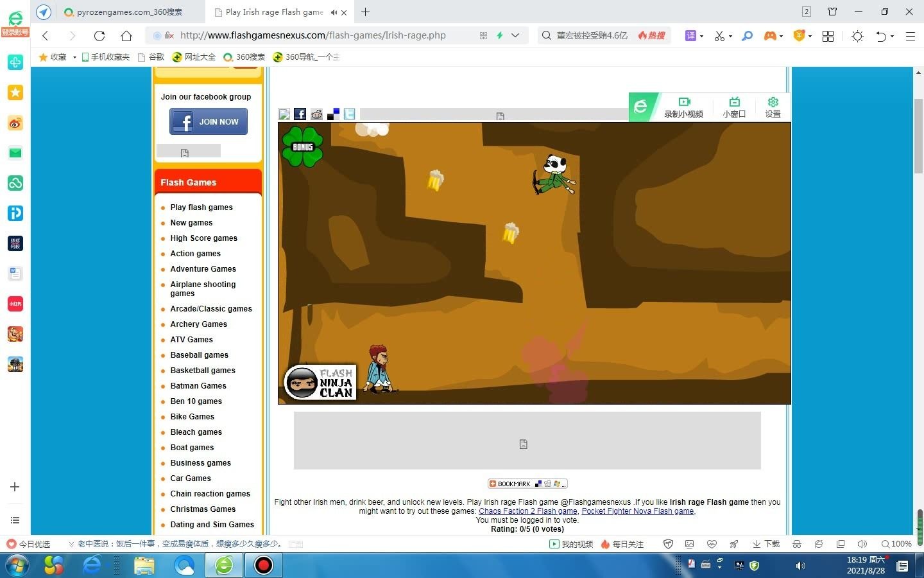
Task: Open Pocket Fighter Nova Flash game link
Action: [637, 511]
